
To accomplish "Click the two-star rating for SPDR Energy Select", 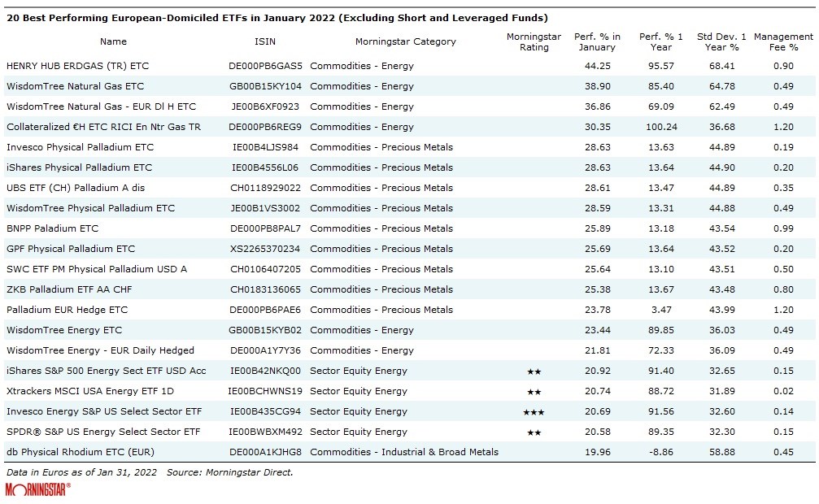I will (x=534, y=432).
